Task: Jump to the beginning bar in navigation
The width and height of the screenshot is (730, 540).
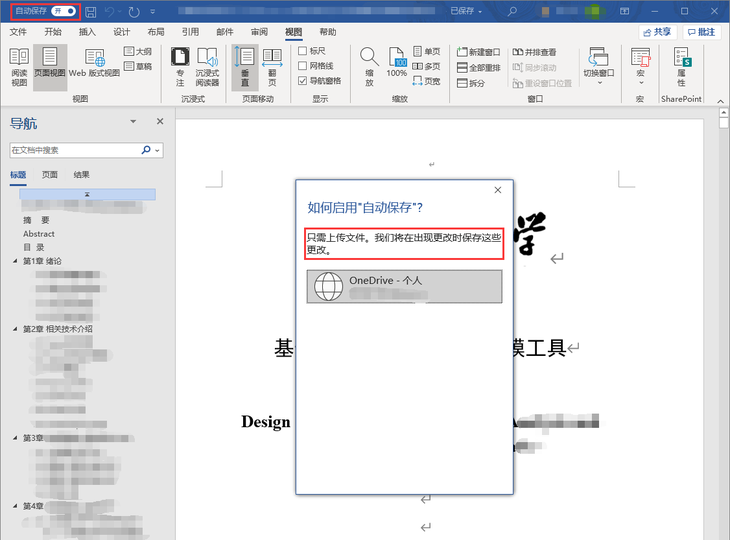Action: (88, 194)
